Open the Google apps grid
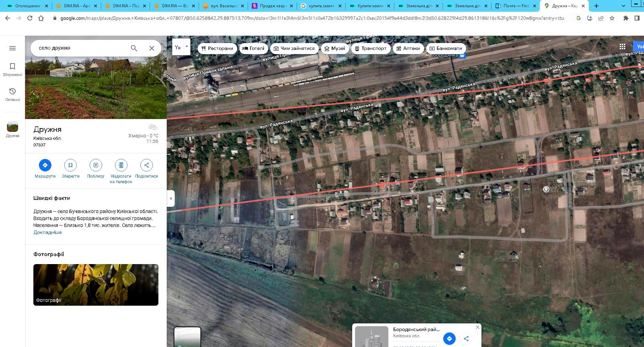 pyautogui.click(x=622, y=47)
